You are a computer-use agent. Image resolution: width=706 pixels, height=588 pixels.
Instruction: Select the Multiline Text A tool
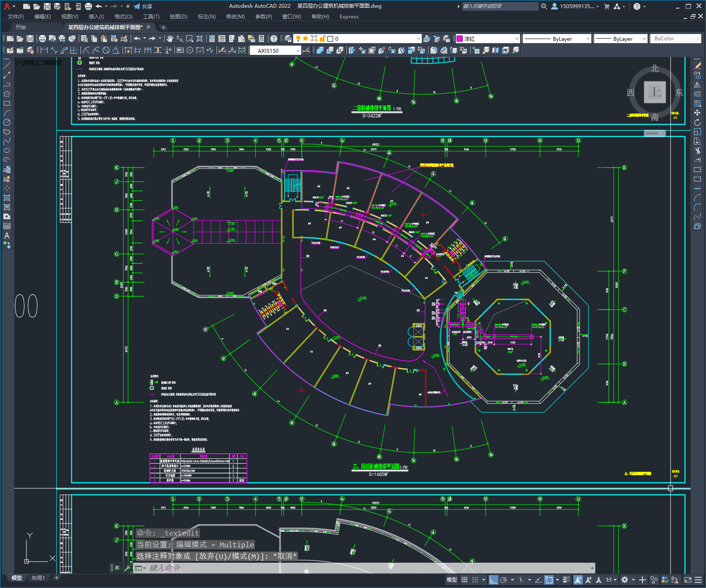pyautogui.click(x=7, y=235)
